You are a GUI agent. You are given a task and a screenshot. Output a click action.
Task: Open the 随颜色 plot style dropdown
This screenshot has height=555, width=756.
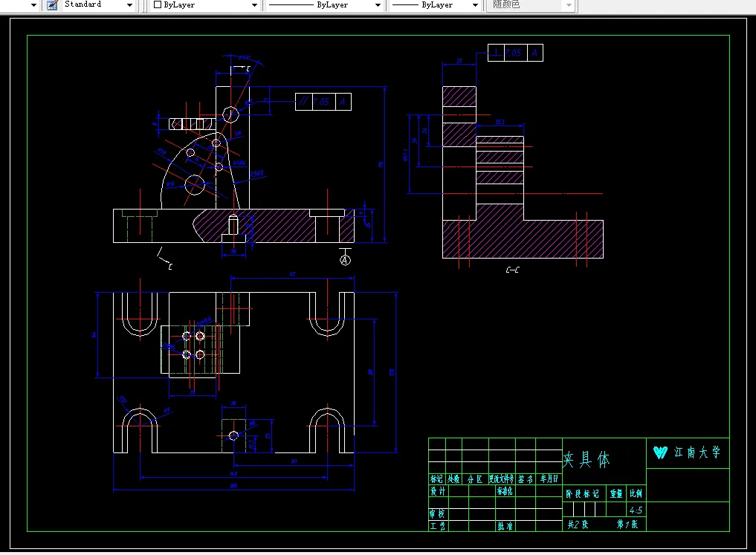[x=569, y=4]
